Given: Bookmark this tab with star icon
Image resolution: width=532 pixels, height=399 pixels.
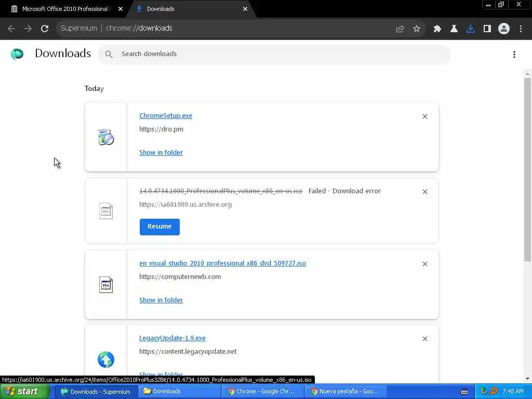Looking at the screenshot, I should click(416, 29).
